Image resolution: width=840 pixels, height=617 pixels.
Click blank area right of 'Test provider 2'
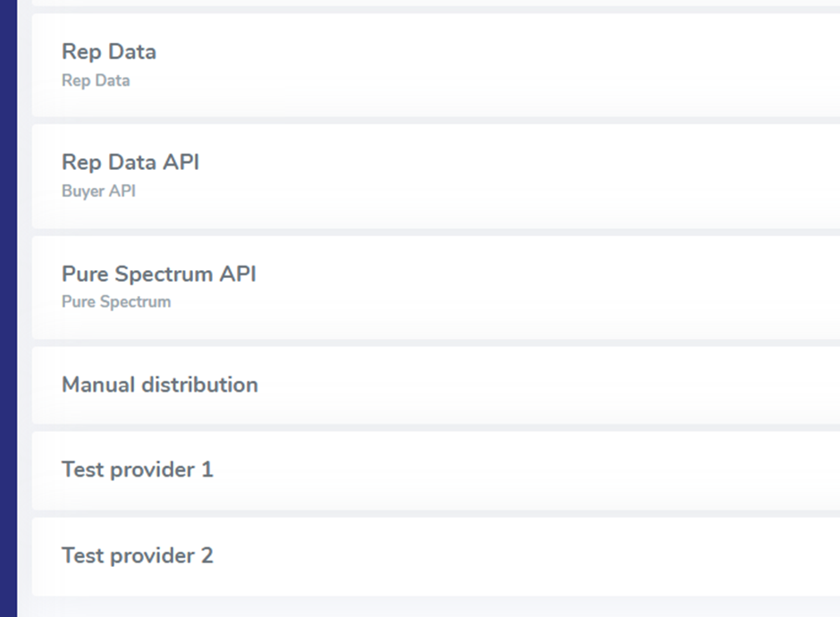pos(536,556)
